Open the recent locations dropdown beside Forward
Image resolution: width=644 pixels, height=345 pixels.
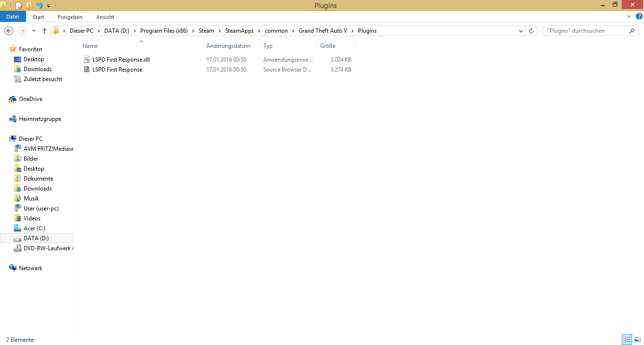(34, 31)
